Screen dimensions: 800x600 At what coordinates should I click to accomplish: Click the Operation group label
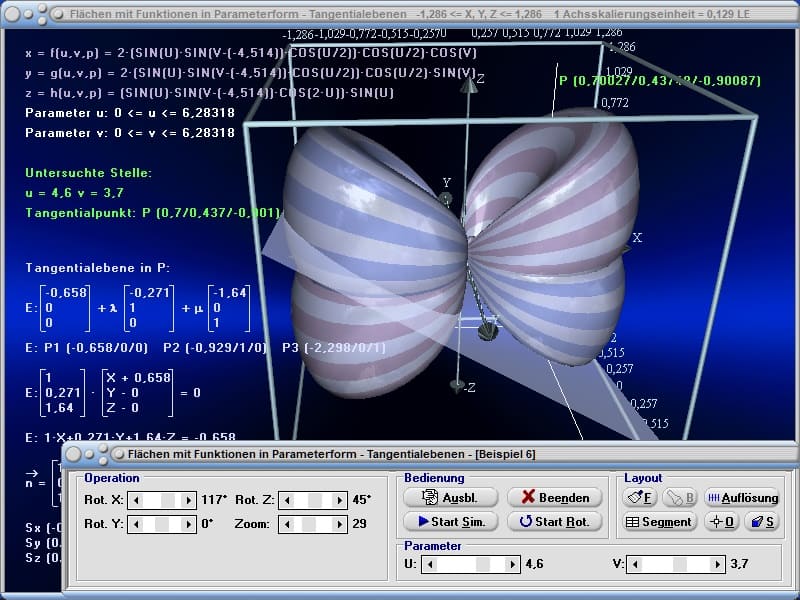click(x=112, y=478)
